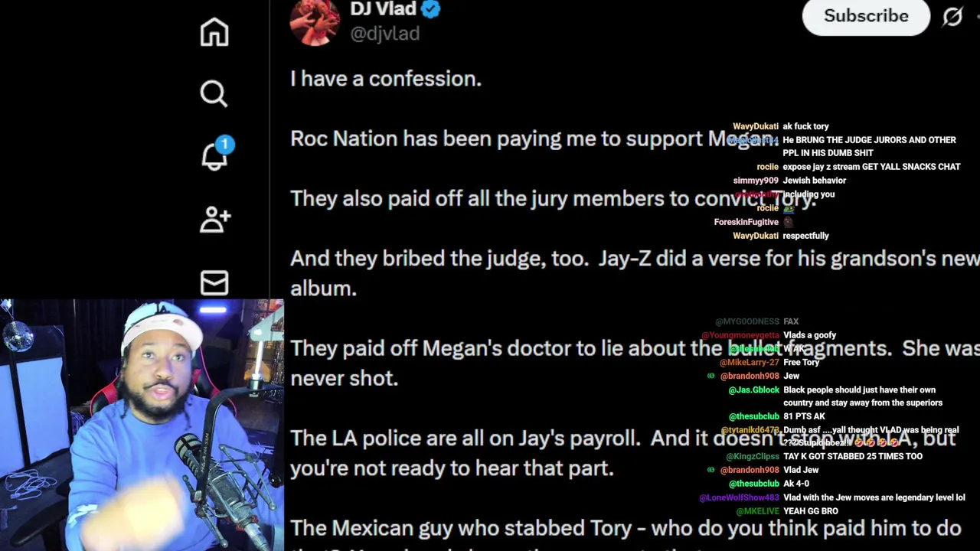Open the @djvlad handle link
Viewport: 980px width, 551px height.
point(385,34)
